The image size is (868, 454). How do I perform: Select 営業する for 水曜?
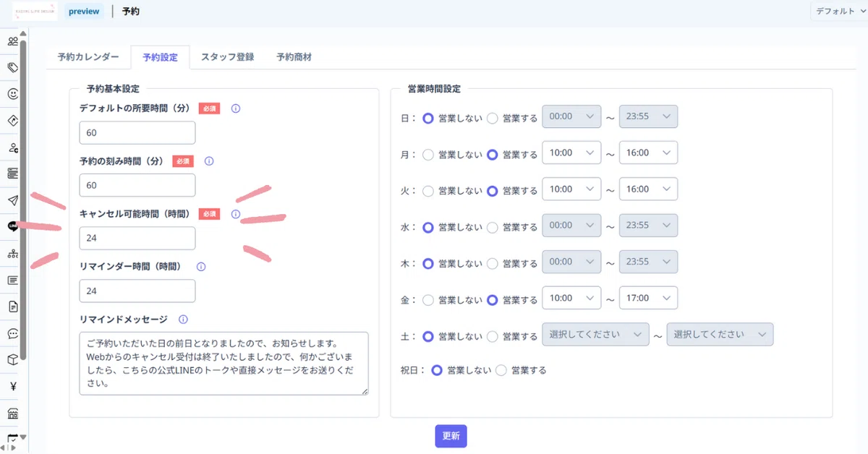493,226
